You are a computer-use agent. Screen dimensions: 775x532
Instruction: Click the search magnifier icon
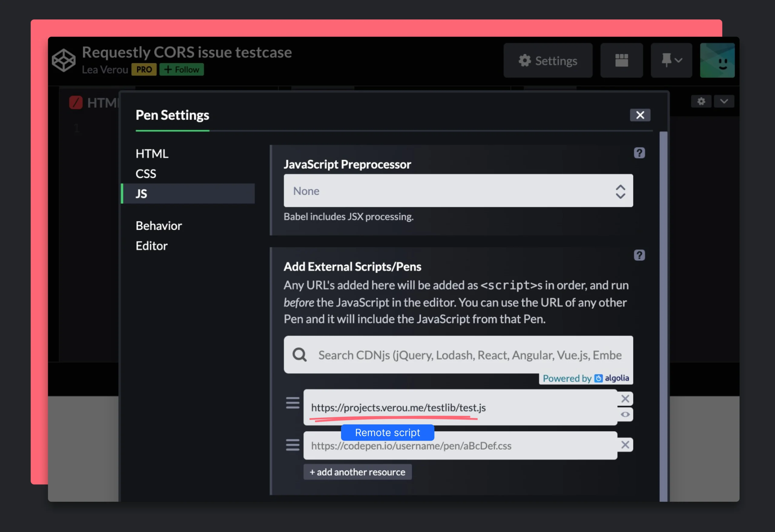coord(299,355)
